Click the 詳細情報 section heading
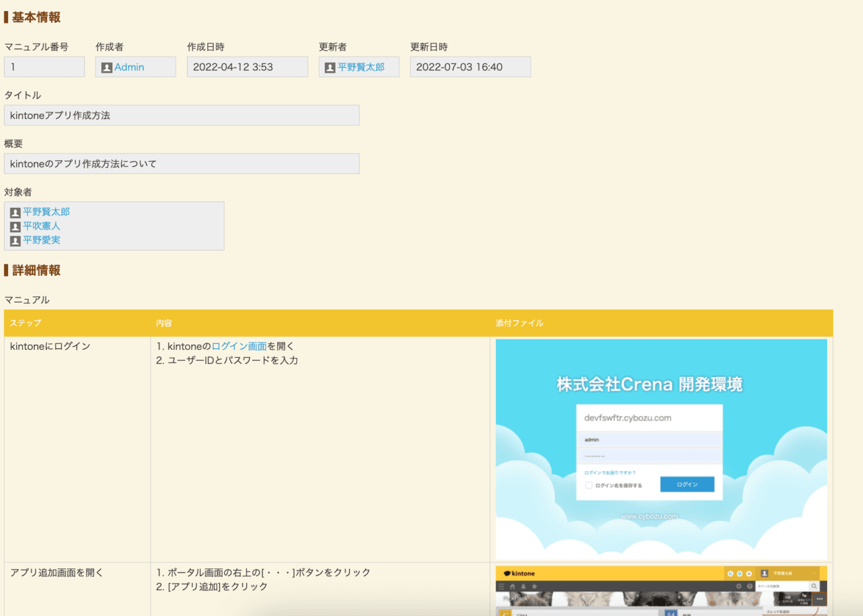This screenshot has width=863, height=616. tap(36, 270)
